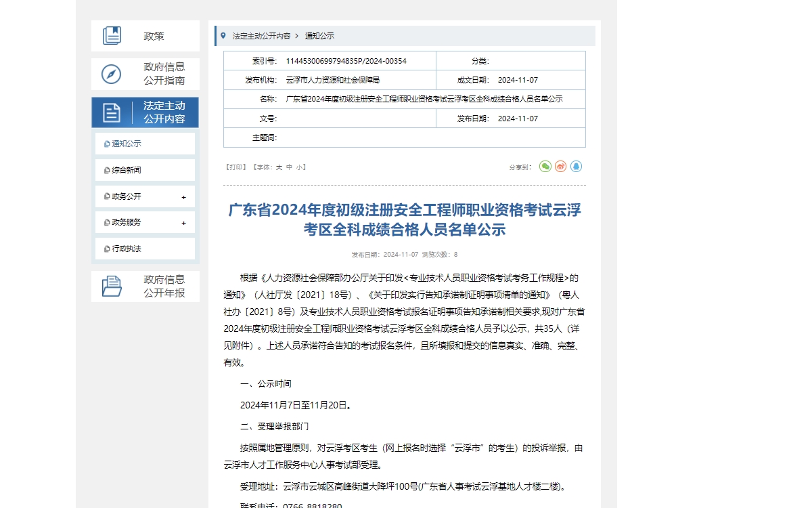Click 法定主动公开内容 in the breadcrumb
Screen dimensions: 812x508
tap(261, 36)
